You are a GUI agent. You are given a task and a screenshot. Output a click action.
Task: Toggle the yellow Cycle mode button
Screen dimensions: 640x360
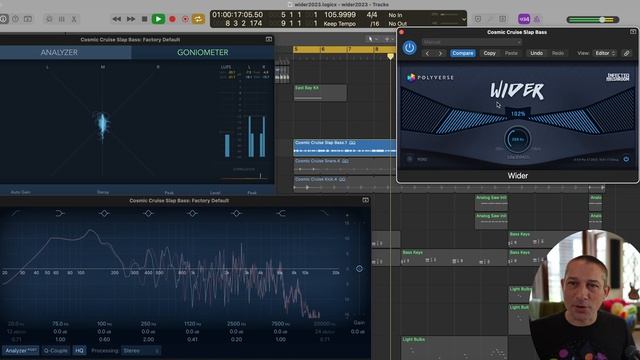coord(198,19)
